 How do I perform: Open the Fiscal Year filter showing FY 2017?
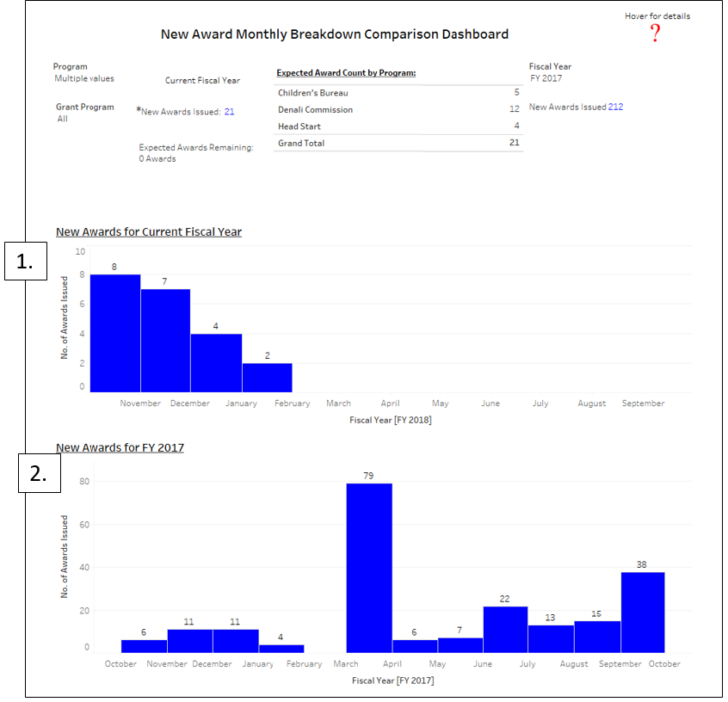547,78
